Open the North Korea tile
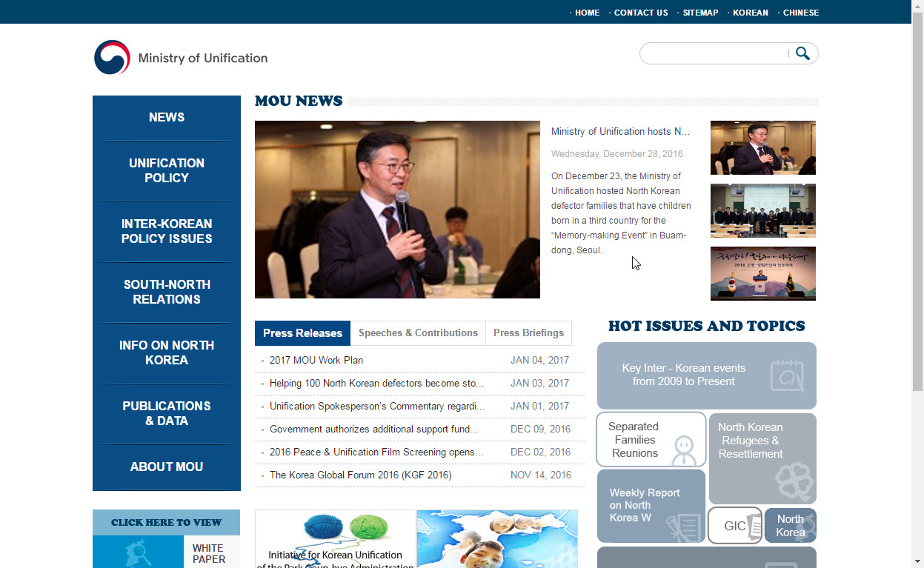The image size is (924, 568). pos(790,526)
